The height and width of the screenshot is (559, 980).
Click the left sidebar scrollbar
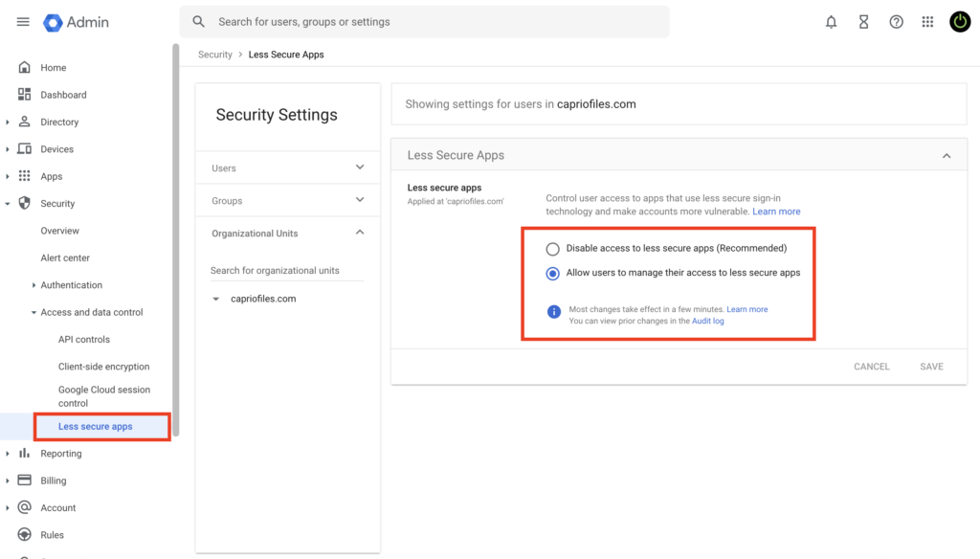point(176,240)
